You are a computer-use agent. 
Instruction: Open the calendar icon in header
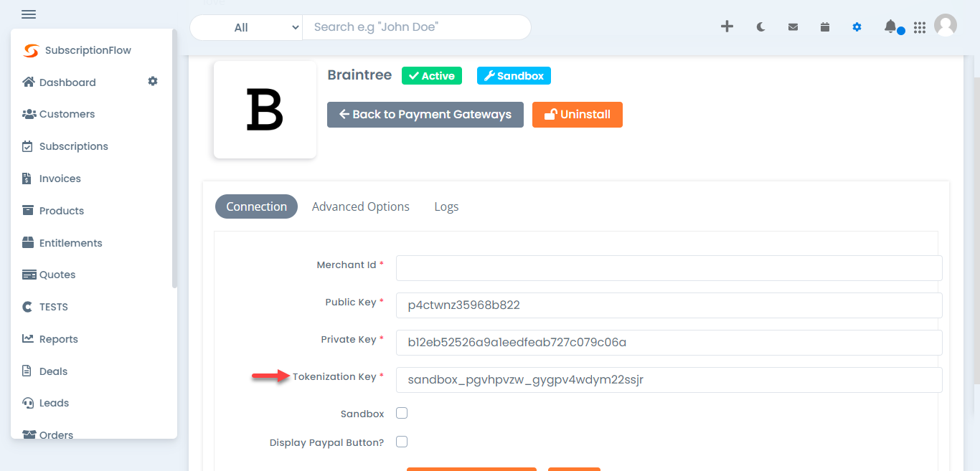coord(825,27)
